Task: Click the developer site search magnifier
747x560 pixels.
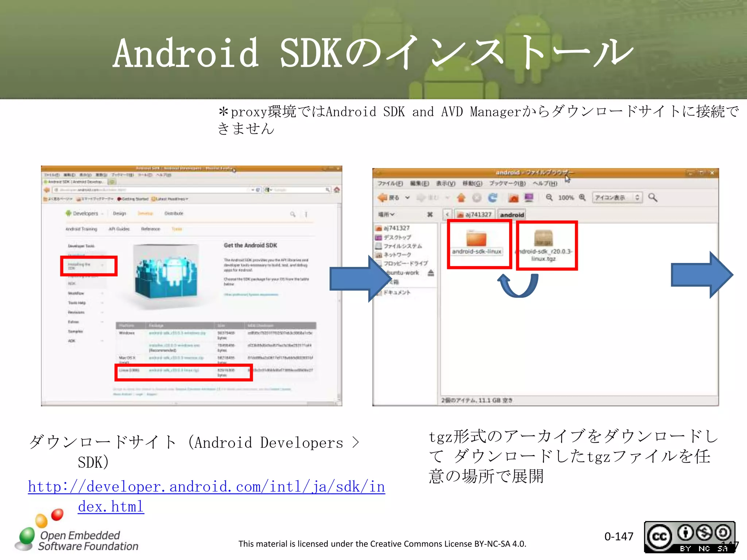Action: point(293,214)
